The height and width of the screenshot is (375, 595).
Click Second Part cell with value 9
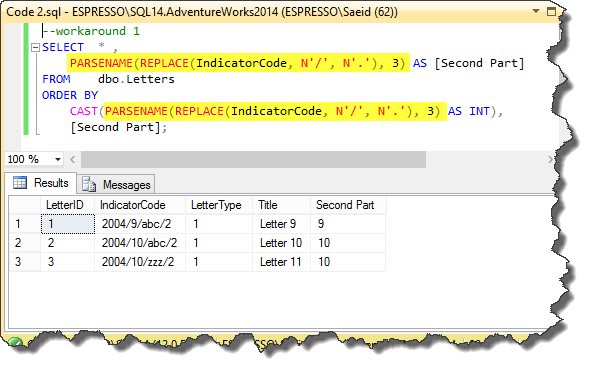[x=348, y=224]
